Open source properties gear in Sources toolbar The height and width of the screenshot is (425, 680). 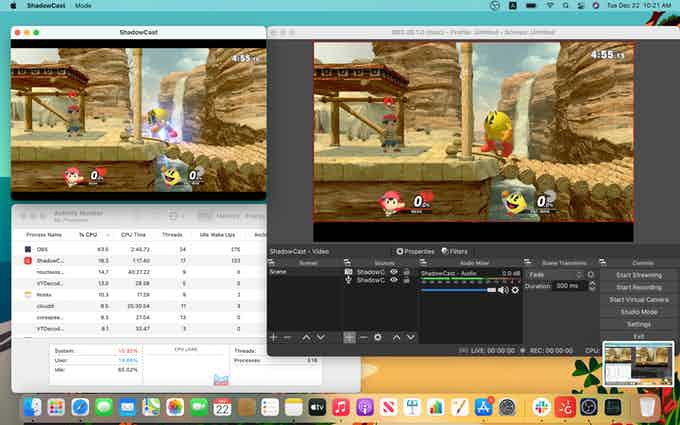click(x=378, y=337)
